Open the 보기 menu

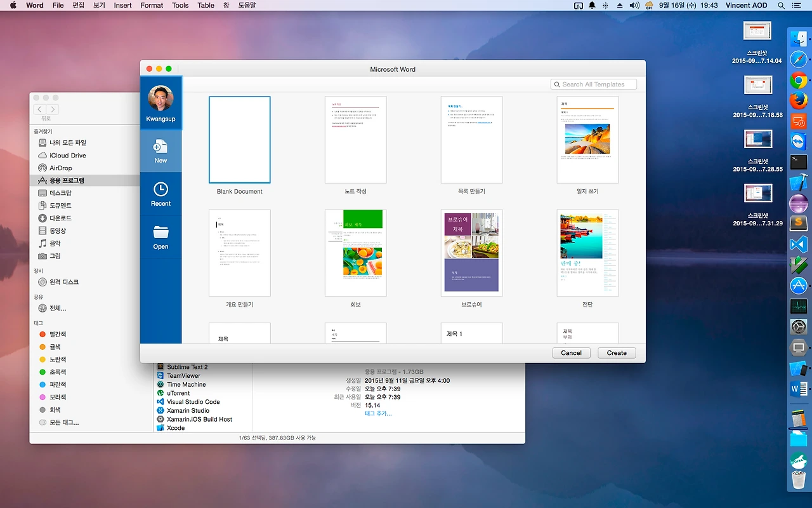99,5
